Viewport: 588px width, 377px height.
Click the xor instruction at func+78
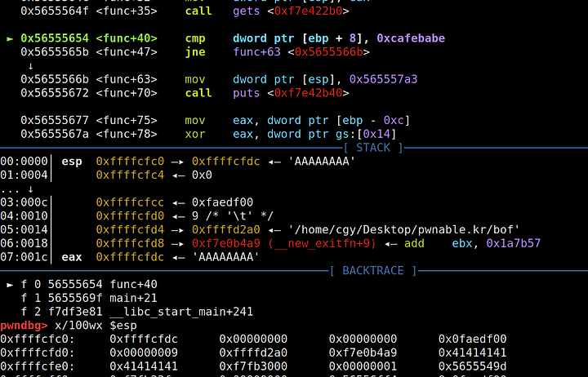[x=195, y=134]
